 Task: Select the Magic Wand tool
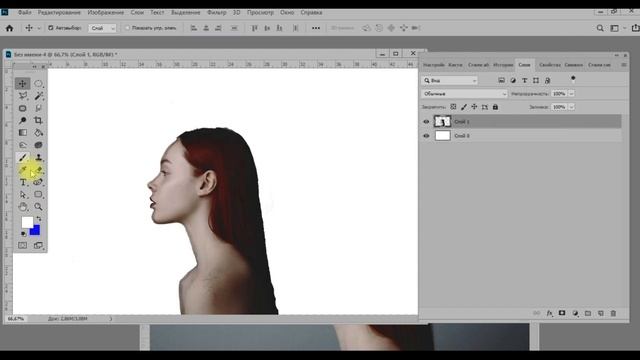point(38,96)
